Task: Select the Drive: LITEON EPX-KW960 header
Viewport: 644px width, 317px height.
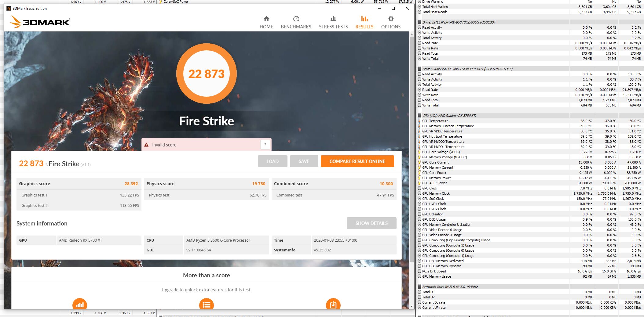Action: click(530, 22)
